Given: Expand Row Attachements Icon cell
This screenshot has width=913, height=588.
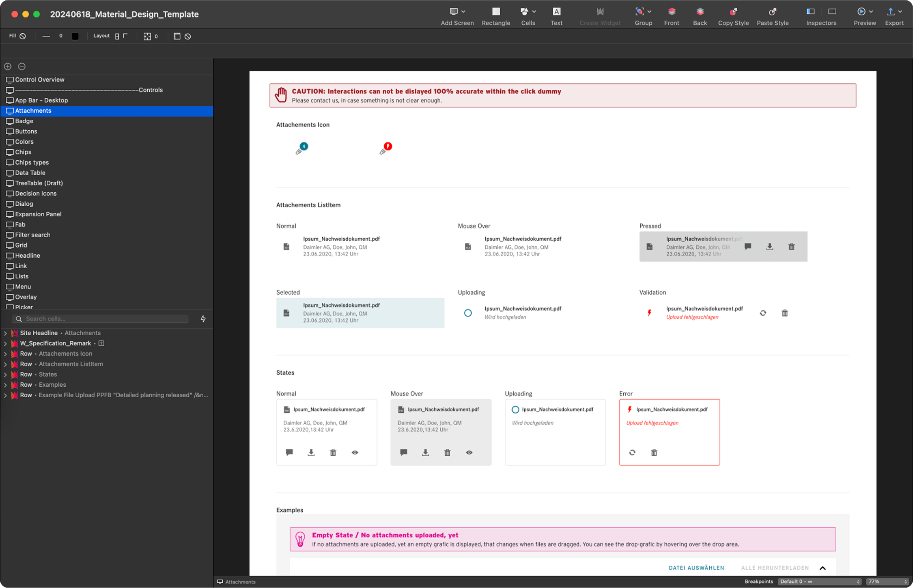Looking at the screenshot, I should pyautogui.click(x=5, y=354).
